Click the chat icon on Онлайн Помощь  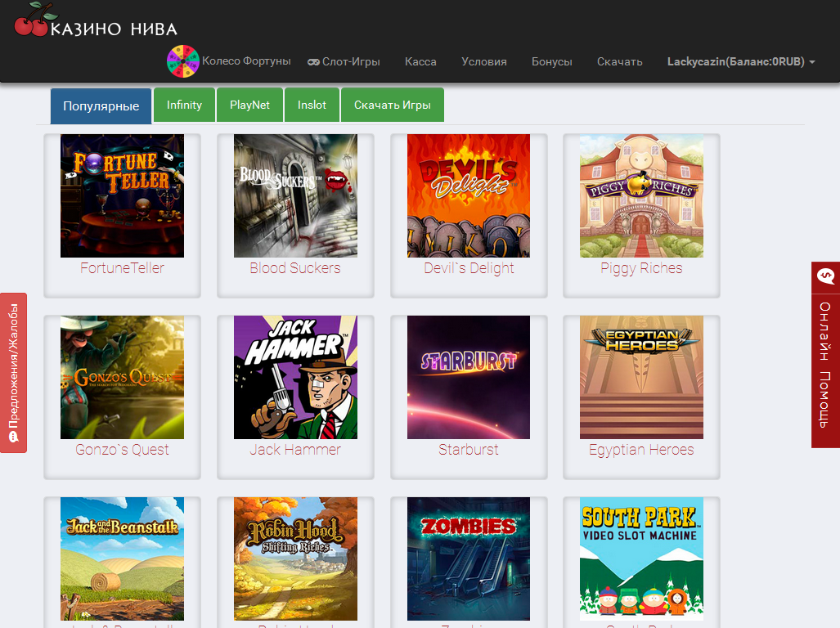click(x=825, y=277)
